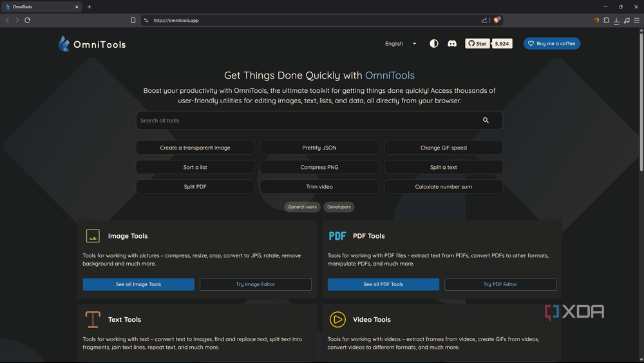This screenshot has width=644, height=363.
Task: Click the omnitools.app address bar URL
Action: [x=176, y=20]
